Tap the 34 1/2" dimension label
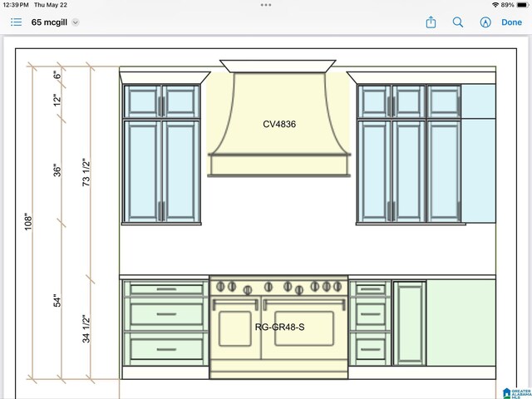Image resolution: width=532 pixels, height=399 pixels. pos(86,329)
